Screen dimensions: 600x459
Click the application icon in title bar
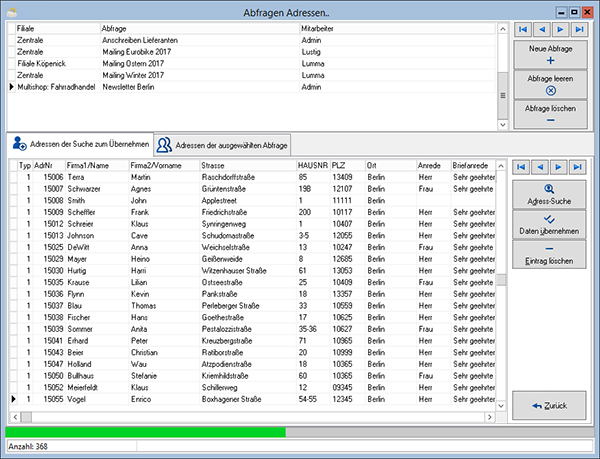tap(12, 13)
